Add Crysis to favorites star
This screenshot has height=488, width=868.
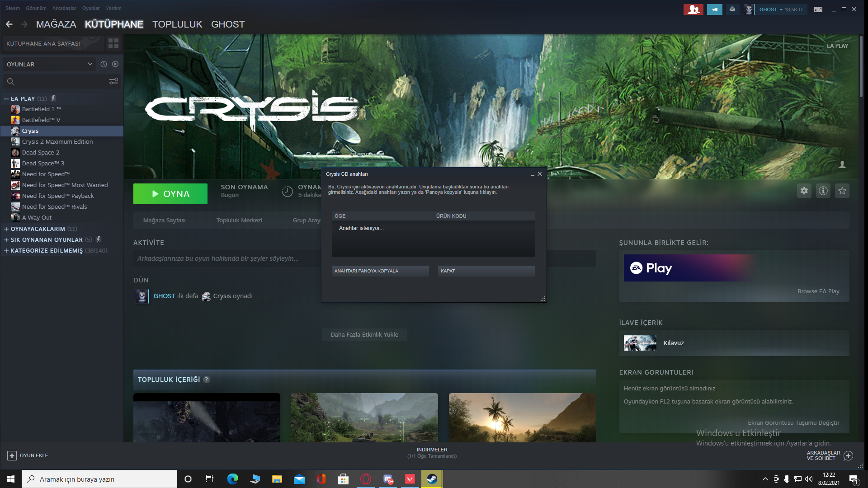click(842, 191)
